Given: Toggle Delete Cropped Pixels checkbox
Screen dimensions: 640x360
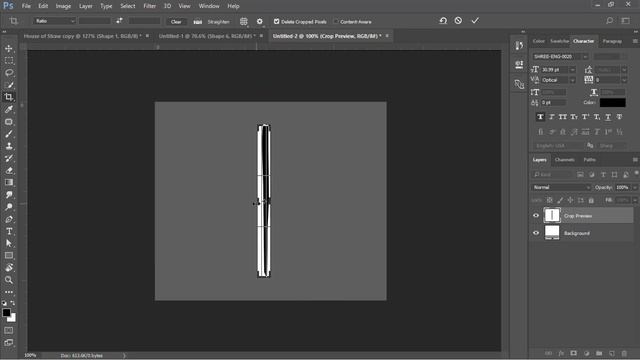Looking at the screenshot, I should coord(276,21).
